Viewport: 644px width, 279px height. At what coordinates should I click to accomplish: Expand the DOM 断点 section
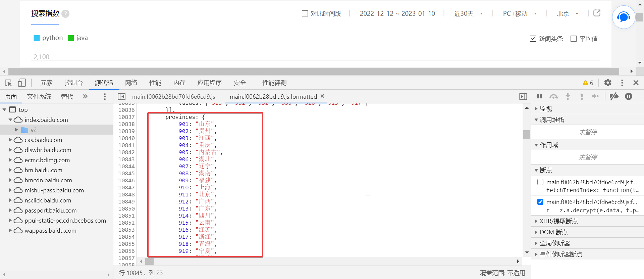pos(536,232)
